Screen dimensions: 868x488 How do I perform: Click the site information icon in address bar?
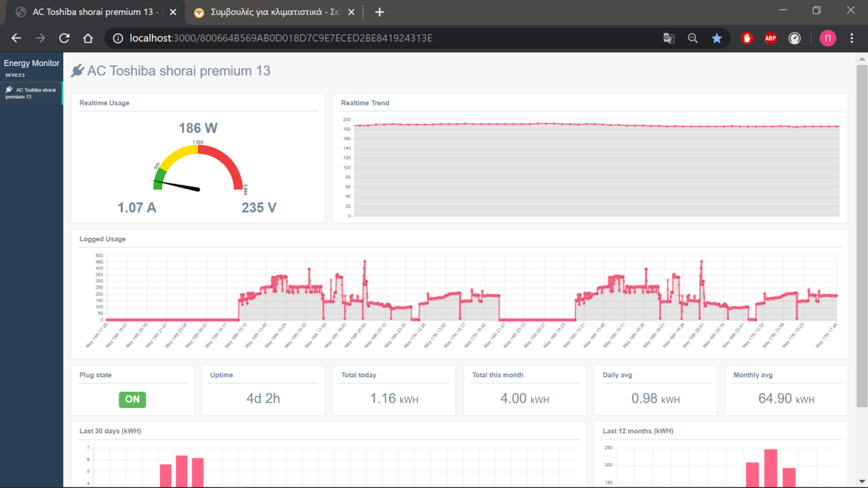(x=117, y=39)
